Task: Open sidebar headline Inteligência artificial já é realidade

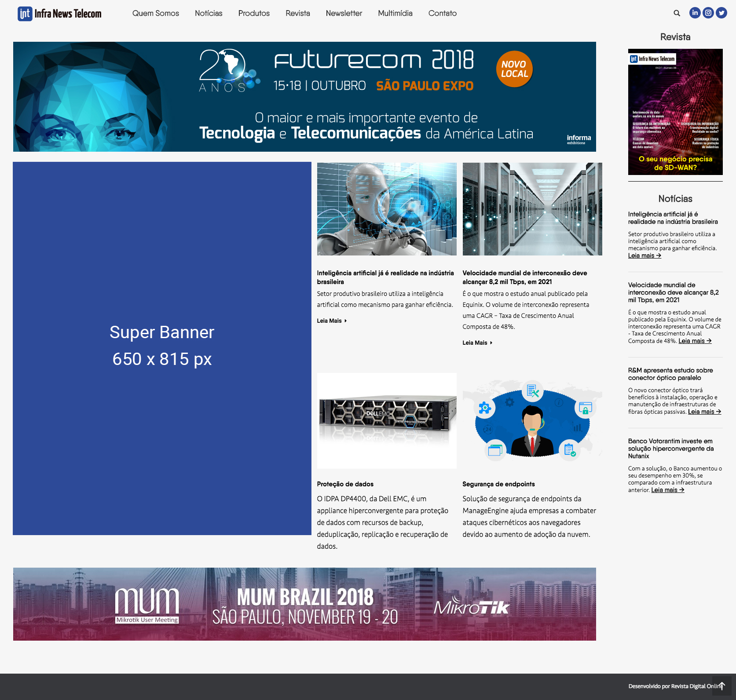Action: pyautogui.click(x=673, y=218)
